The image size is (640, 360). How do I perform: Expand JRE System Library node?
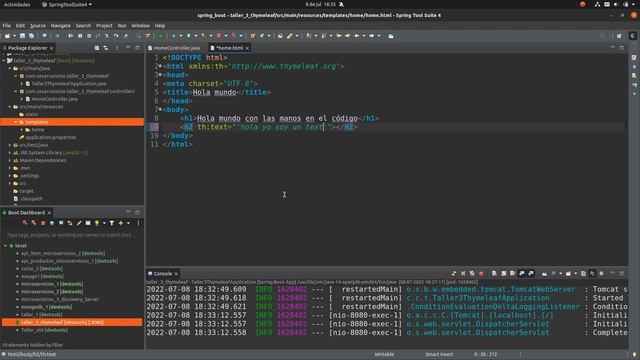point(10,153)
